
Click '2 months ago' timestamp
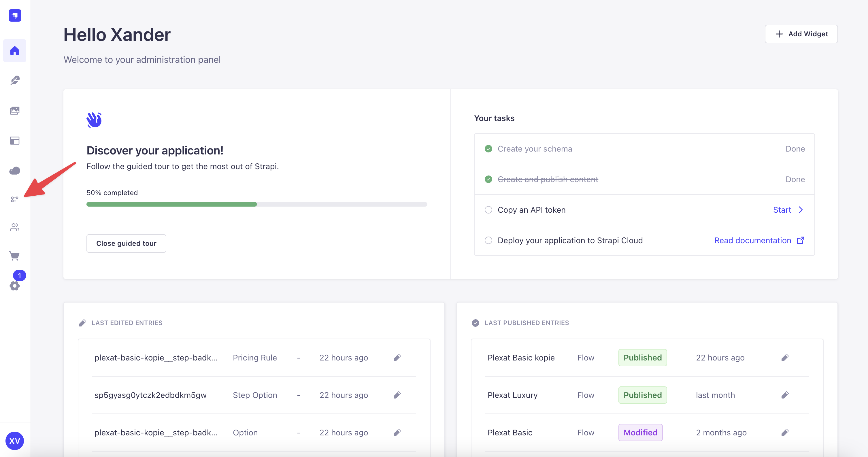[721, 433]
